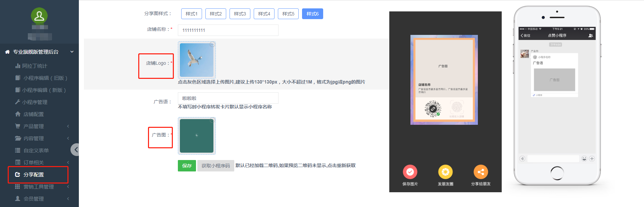Click the green 保存 button
The height and width of the screenshot is (207, 644).
(x=187, y=166)
